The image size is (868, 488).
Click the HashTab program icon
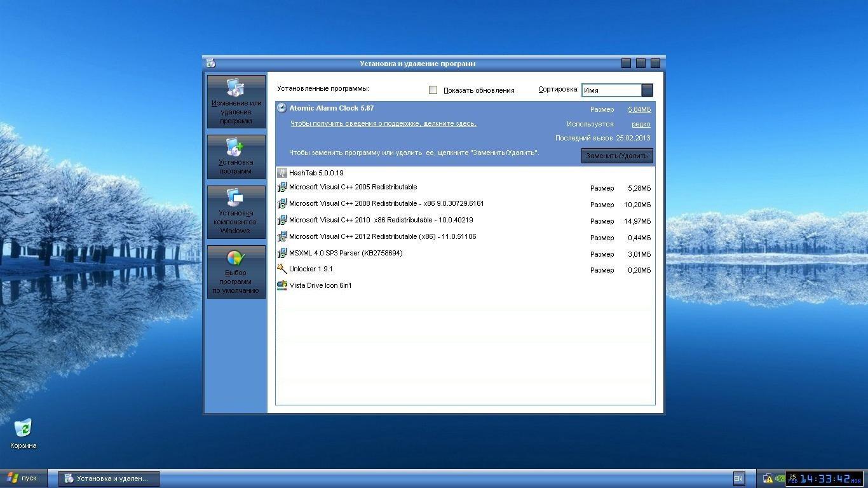pyautogui.click(x=282, y=173)
